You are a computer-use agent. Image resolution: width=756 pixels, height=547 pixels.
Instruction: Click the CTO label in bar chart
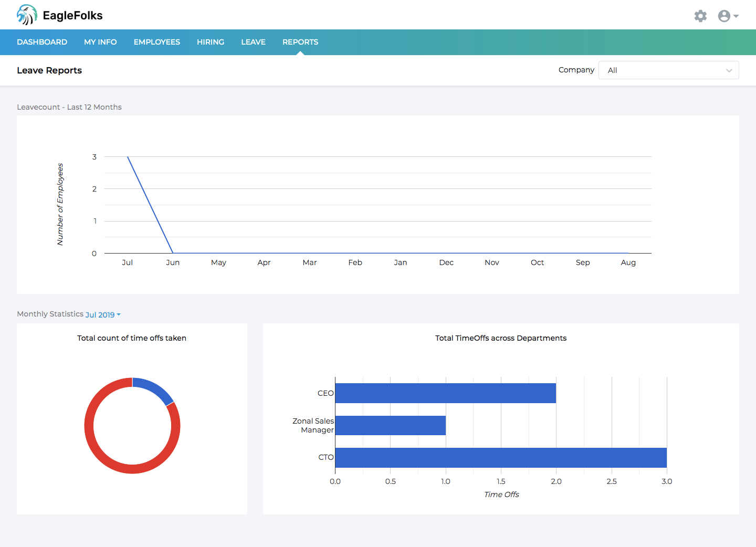[326, 457]
